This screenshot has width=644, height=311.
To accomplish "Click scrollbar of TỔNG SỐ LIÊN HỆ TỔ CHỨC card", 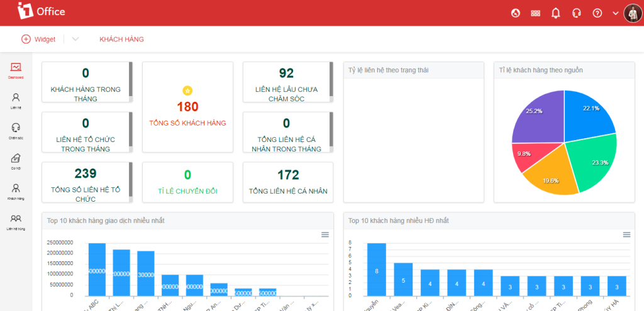I will pos(131,179).
